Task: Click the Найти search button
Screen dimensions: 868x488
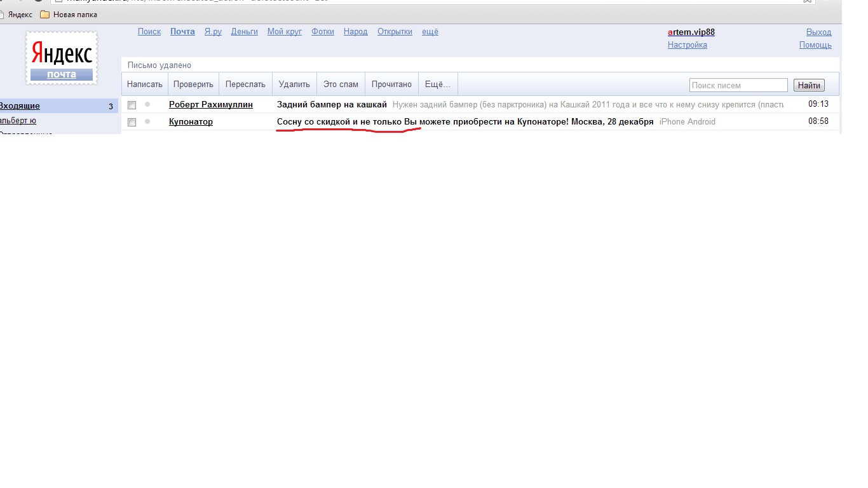Action: click(x=809, y=85)
